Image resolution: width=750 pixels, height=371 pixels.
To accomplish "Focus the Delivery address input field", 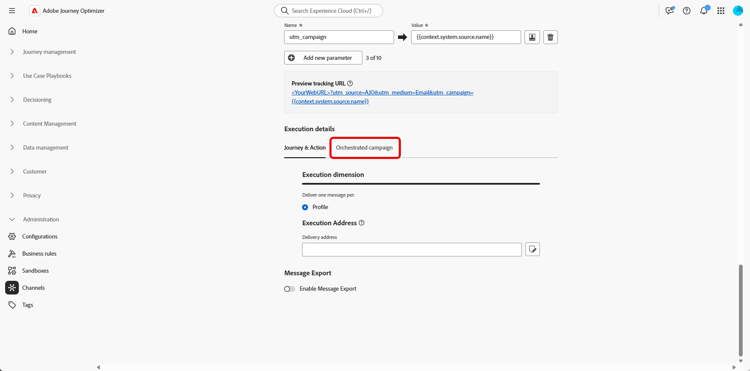I will tap(412, 250).
